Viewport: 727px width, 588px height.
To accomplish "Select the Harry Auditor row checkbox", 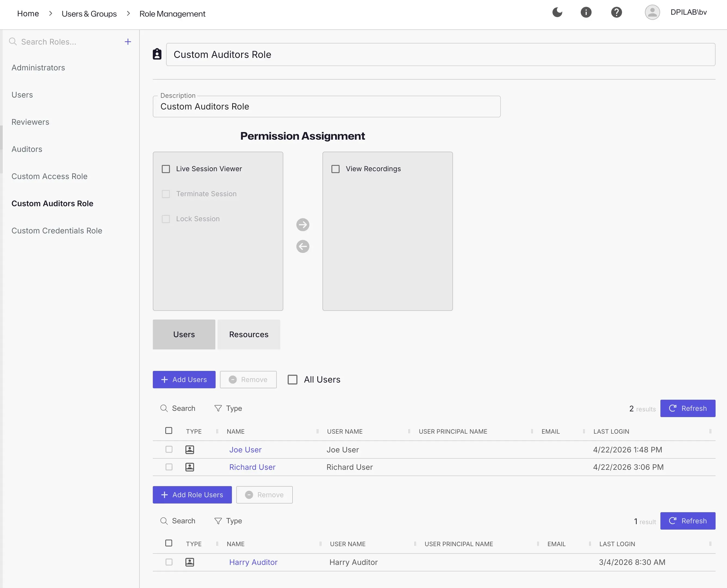I will 169,562.
